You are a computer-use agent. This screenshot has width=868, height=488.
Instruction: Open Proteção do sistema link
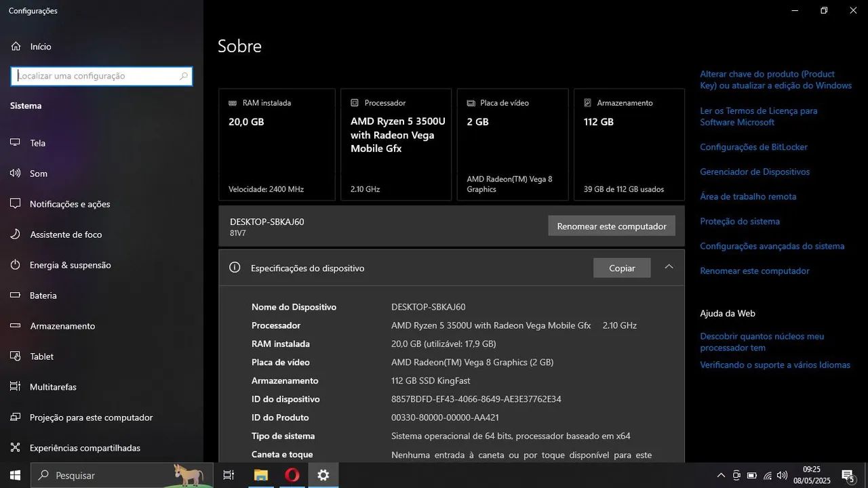(740, 222)
